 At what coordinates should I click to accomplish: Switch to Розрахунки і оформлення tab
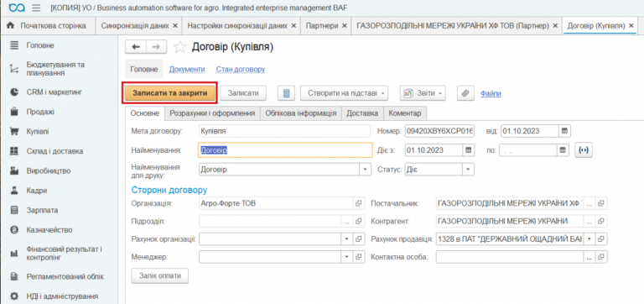(x=212, y=113)
